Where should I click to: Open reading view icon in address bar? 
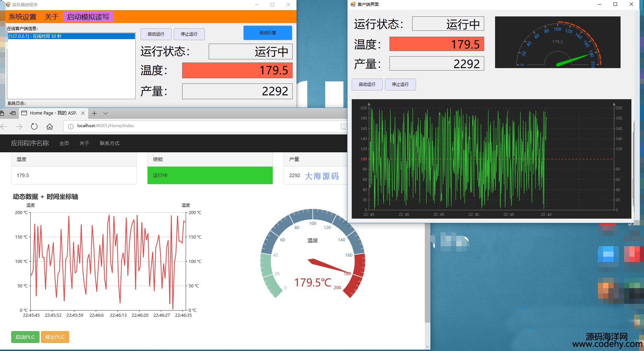(344, 126)
